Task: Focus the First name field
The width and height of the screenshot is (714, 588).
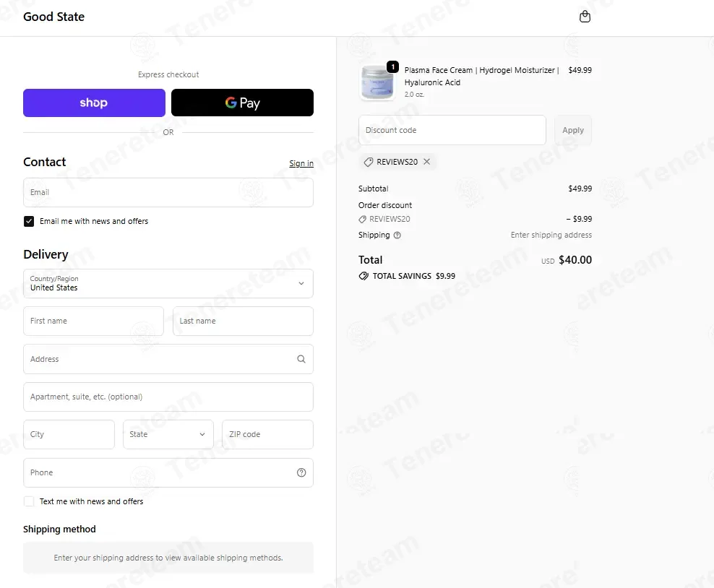Action: 93,321
